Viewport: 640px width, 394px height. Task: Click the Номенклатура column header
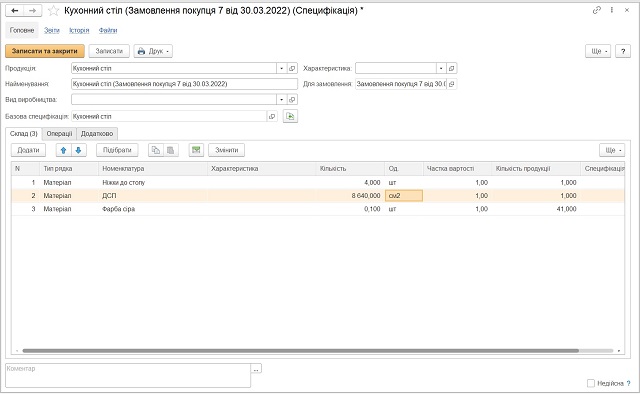click(153, 169)
